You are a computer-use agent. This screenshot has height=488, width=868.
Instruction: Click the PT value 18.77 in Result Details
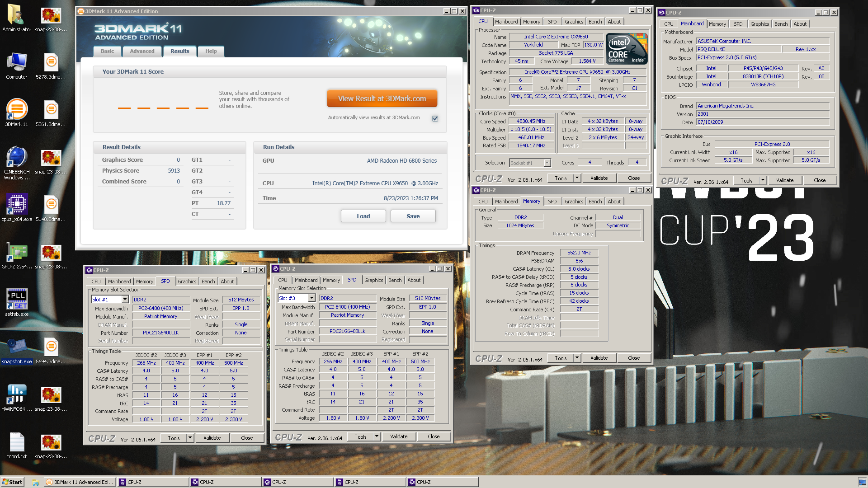(223, 203)
